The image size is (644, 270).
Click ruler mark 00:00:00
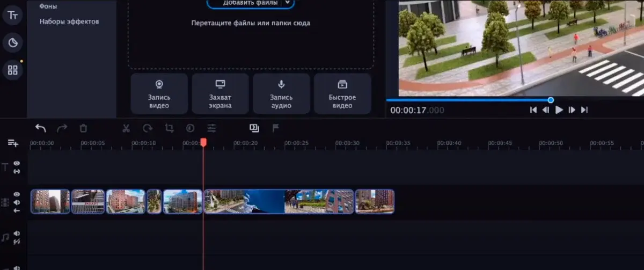point(42,143)
